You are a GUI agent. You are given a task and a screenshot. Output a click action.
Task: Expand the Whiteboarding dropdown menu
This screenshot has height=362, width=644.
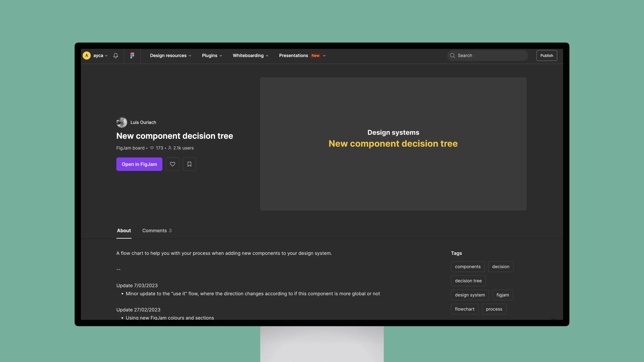(x=250, y=55)
